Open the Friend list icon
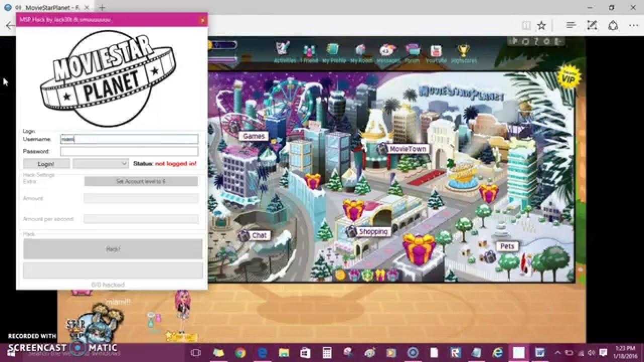 (x=309, y=54)
